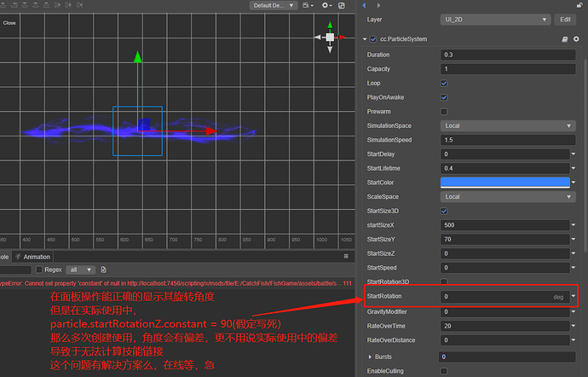Click the inspector vertical scrollbar
Image resolution: width=588 pixels, height=377 pixels.
585,156
